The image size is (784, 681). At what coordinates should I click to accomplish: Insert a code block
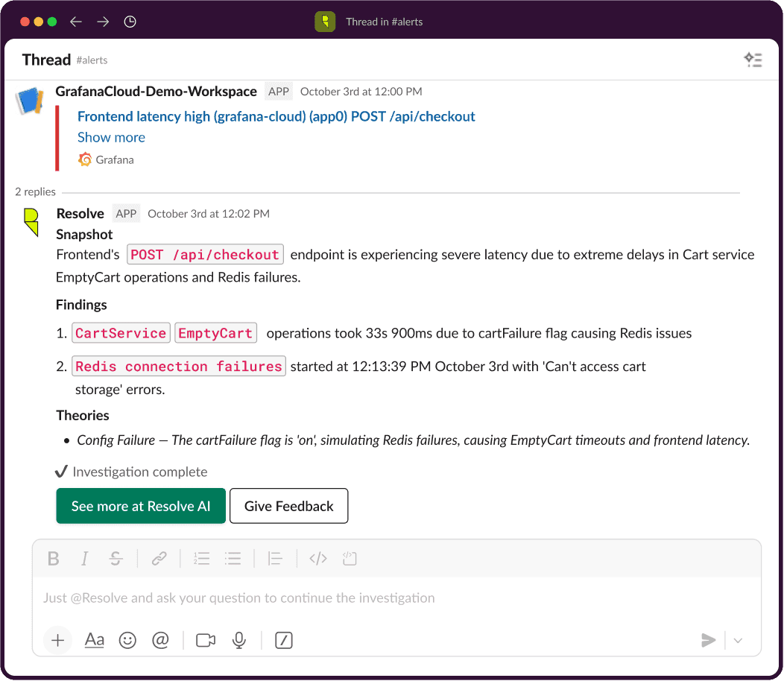[350, 558]
